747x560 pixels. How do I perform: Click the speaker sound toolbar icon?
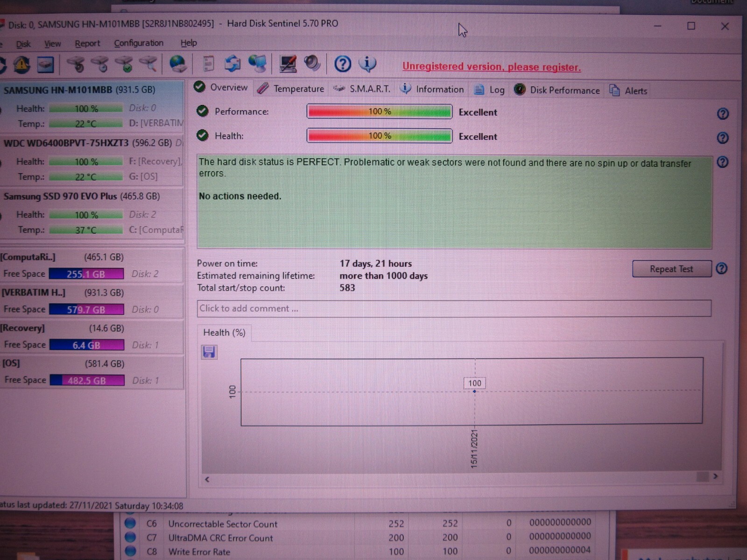coord(312,63)
